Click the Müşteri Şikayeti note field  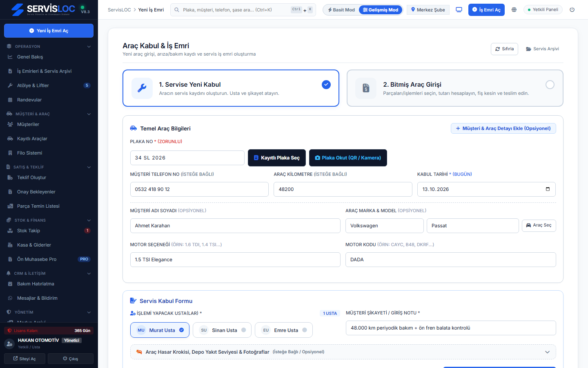(451, 328)
